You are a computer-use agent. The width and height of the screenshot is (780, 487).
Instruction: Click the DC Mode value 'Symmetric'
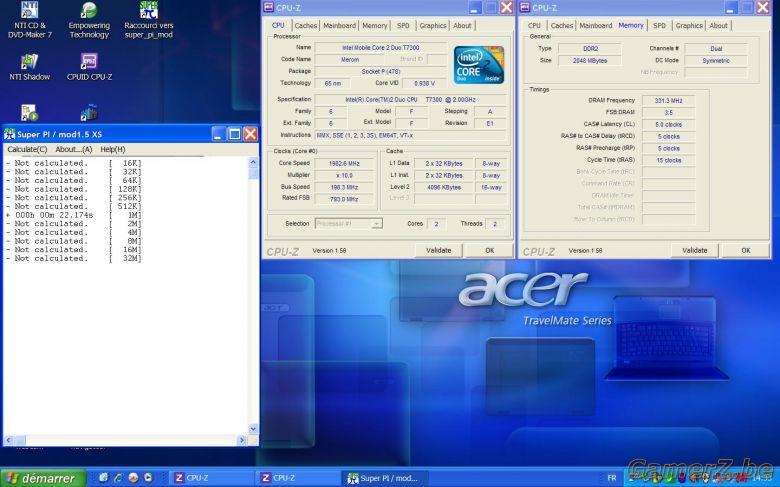[716, 61]
